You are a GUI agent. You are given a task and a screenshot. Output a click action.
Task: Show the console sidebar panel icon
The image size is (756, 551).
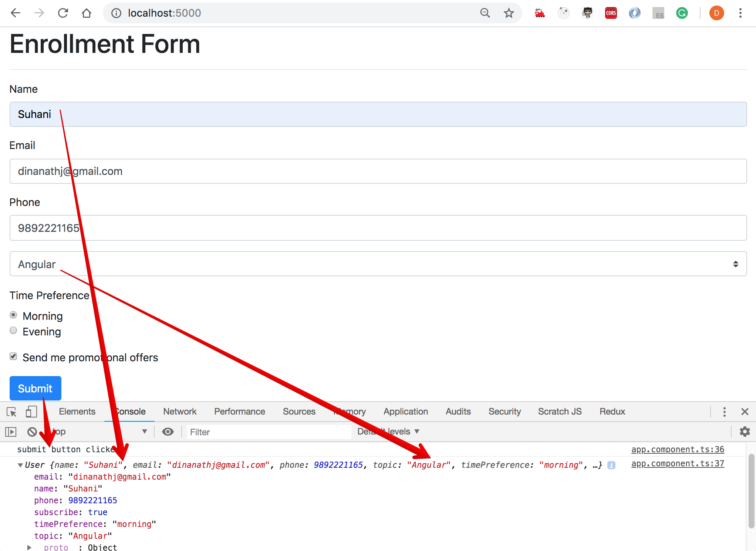pyautogui.click(x=11, y=432)
